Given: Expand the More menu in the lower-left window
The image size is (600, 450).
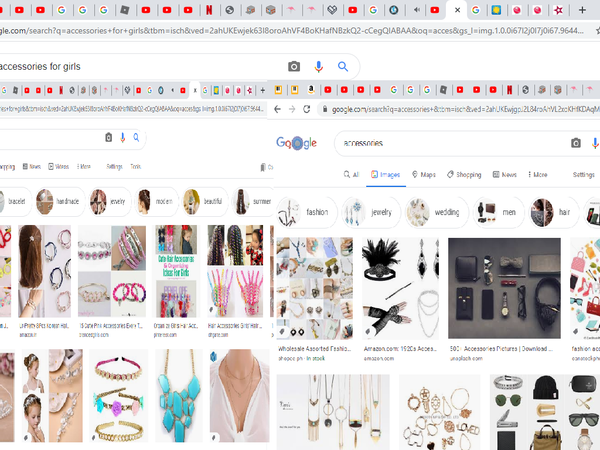Looking at the screenshot, I should 84,166.
